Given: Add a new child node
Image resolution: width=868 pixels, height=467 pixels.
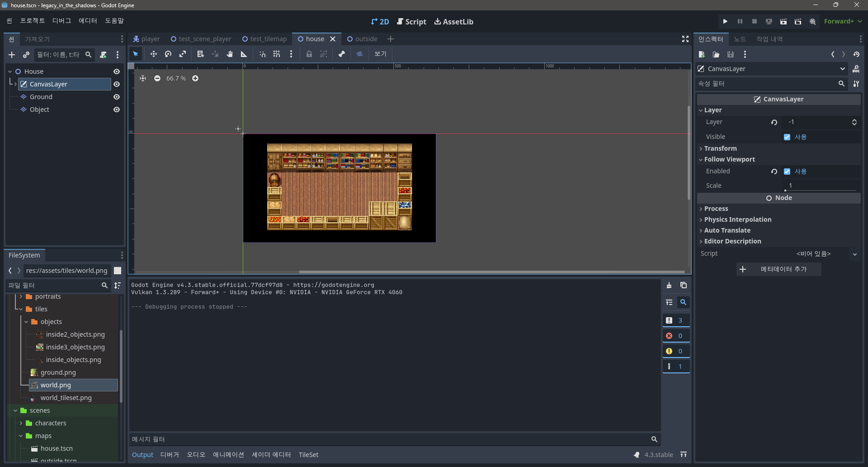Looking at the screenshot, I should [12, 55].
